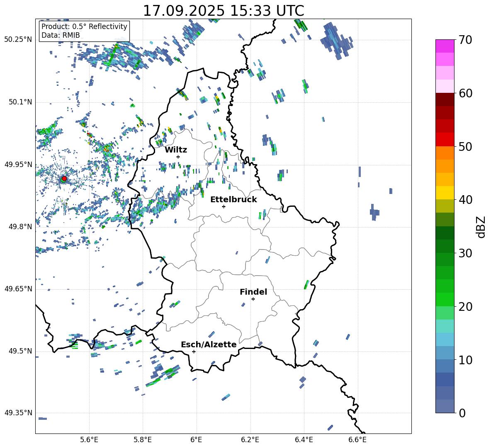Click the 50.25°N latitude label
Screen dimensions: 491x448
click(18, 40)
